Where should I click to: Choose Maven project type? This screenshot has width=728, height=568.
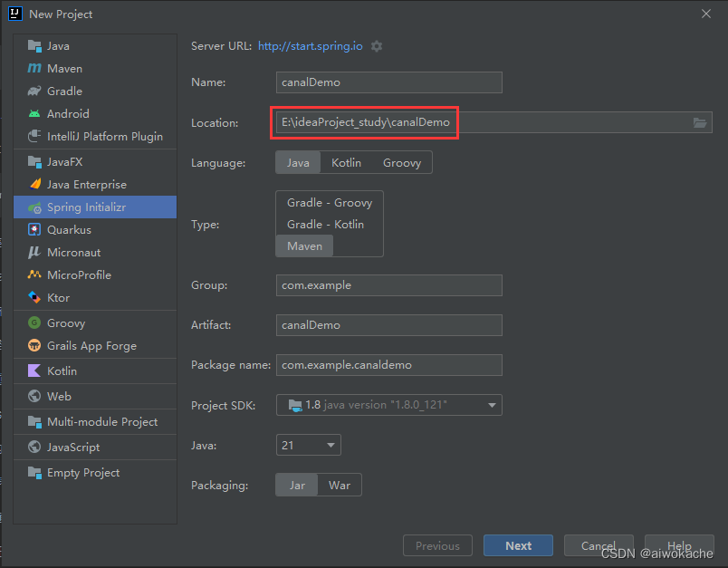click(x=304, y=246)
